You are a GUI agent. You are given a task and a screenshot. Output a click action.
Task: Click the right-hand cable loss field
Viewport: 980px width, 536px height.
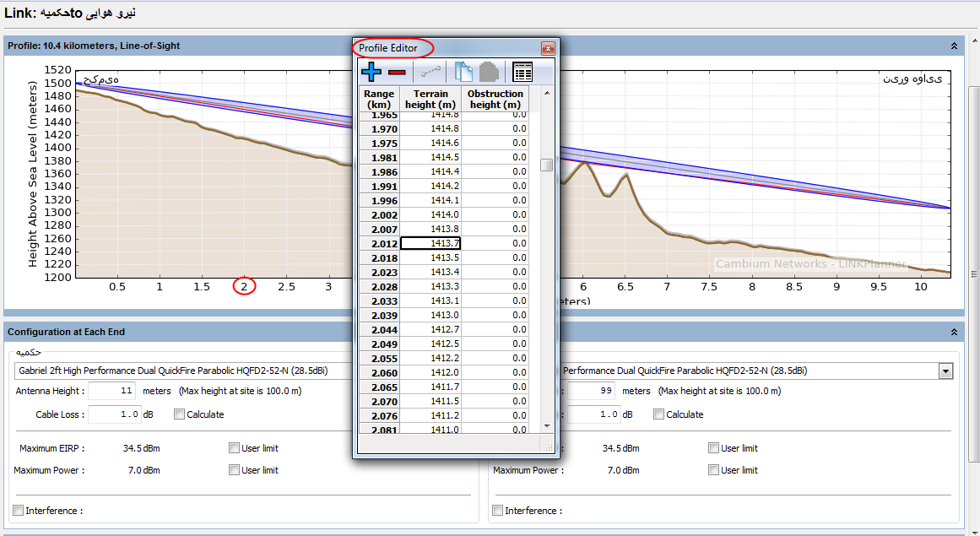point(593,414)
